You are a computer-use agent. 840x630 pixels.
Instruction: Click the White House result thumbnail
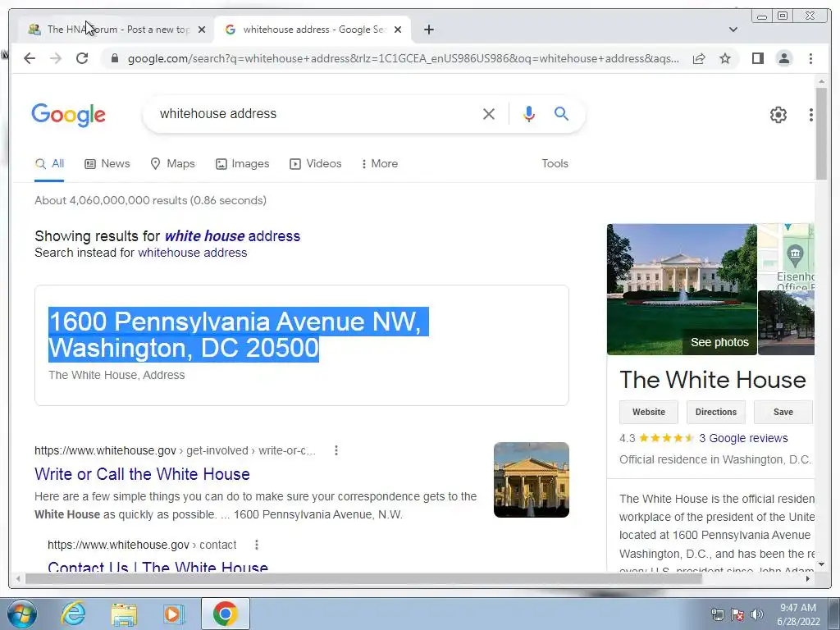(x=531, y=480)
